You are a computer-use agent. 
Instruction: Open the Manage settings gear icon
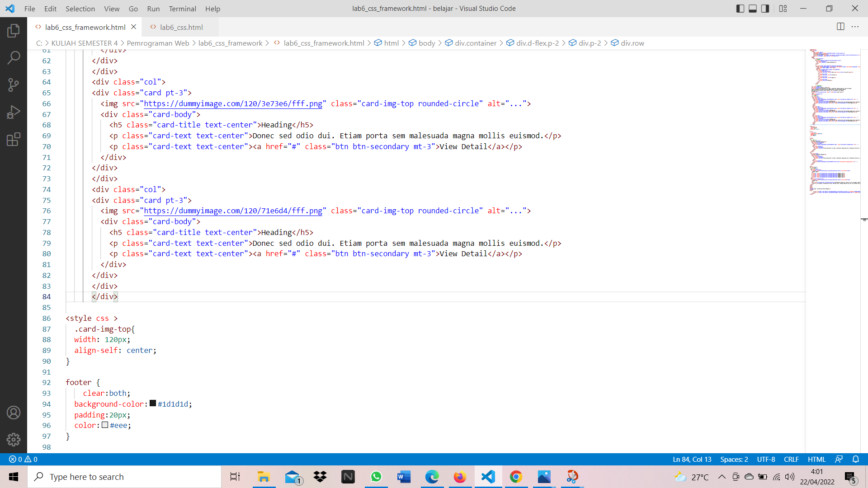point(14,439)
